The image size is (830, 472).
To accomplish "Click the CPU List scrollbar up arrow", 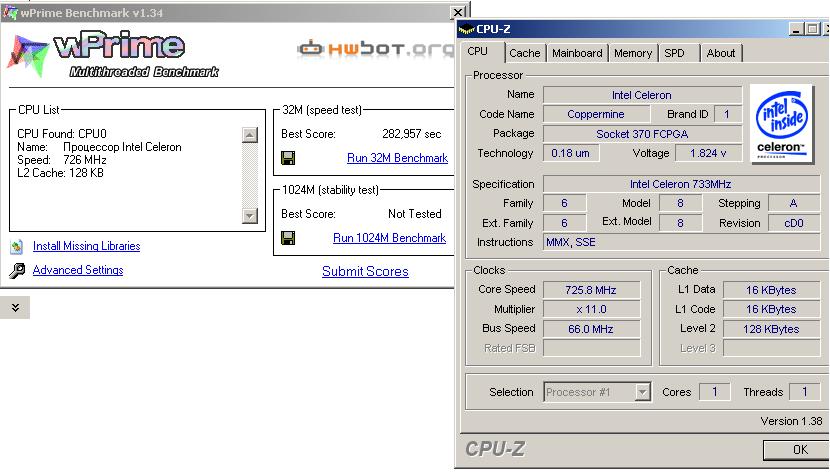I will (250, 135).
